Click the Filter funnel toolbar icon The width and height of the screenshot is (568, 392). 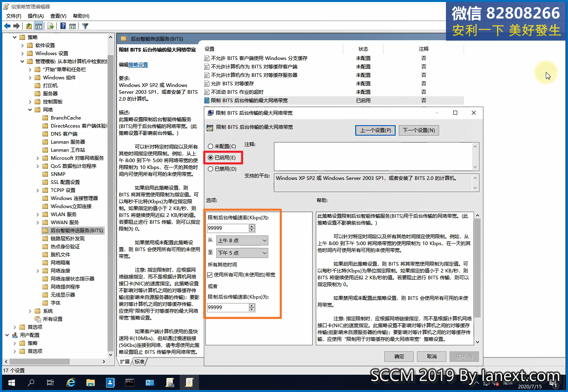85,26
